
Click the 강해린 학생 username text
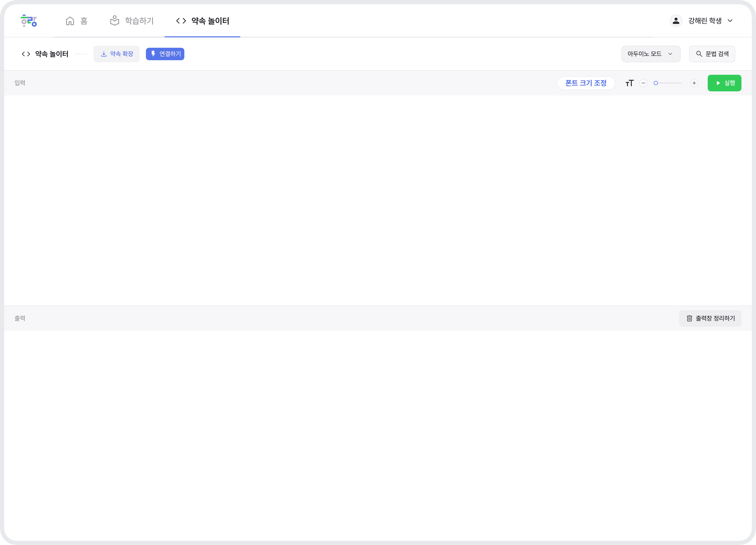click(x=705, y=21)
